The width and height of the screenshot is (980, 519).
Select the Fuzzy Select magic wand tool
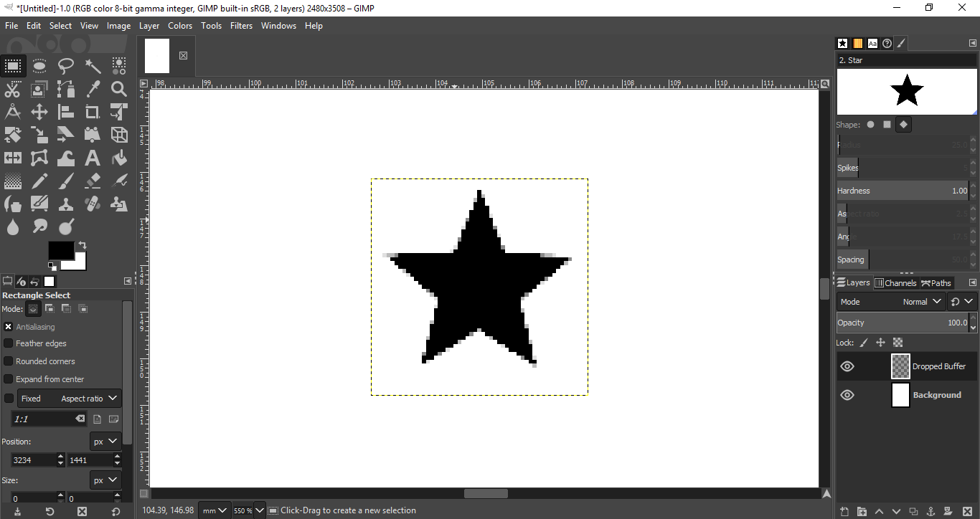93,67
